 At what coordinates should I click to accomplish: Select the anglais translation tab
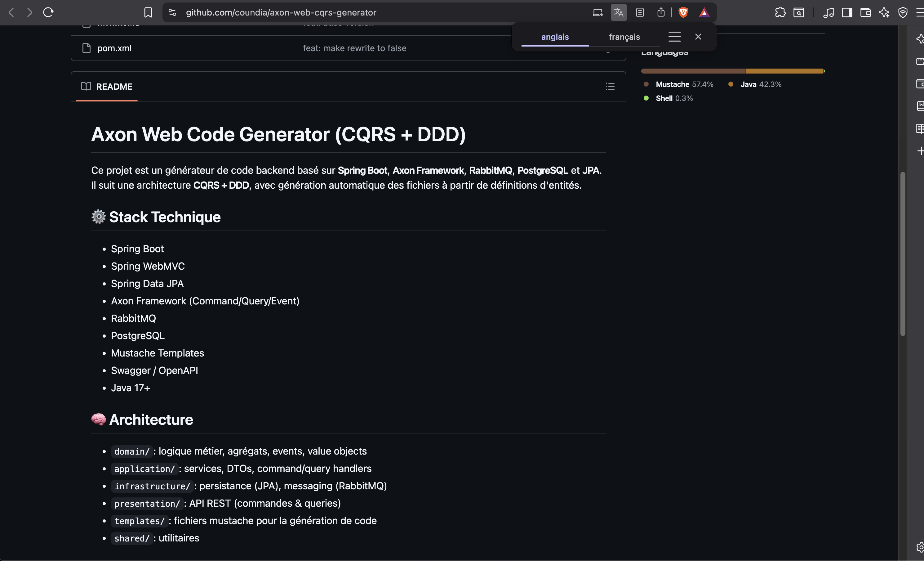[555, 37]
